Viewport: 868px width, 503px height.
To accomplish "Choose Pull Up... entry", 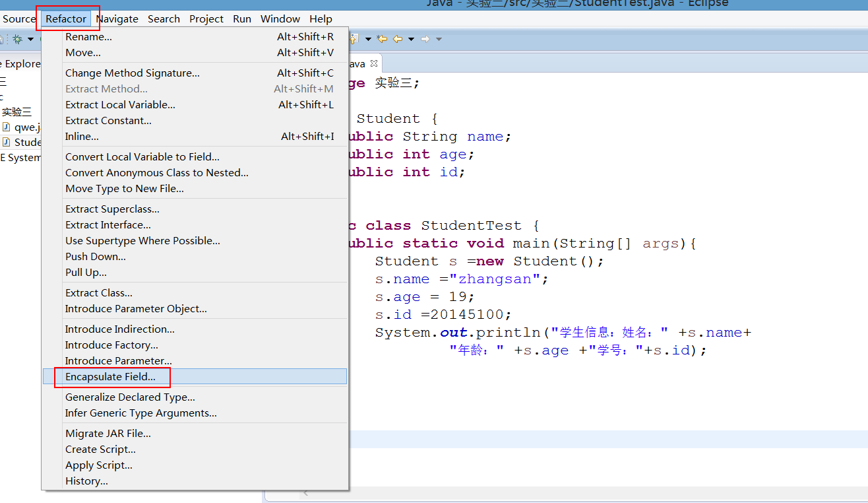I will 195,273.
